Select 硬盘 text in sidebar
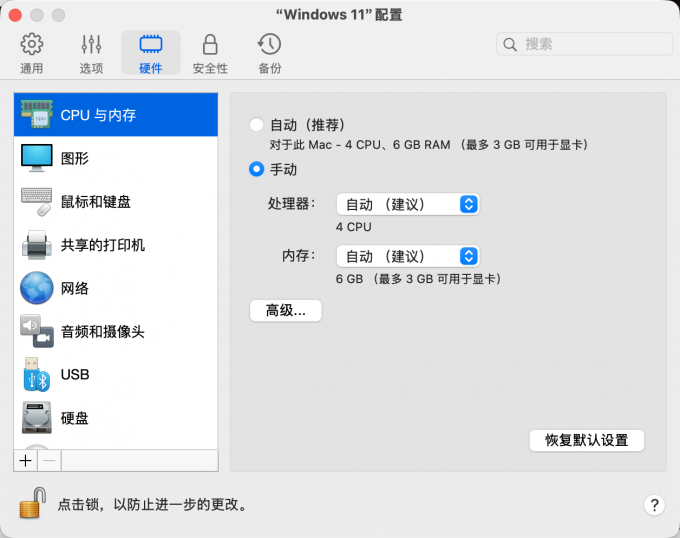The image size is (680, 538). (x=75, y=418)
